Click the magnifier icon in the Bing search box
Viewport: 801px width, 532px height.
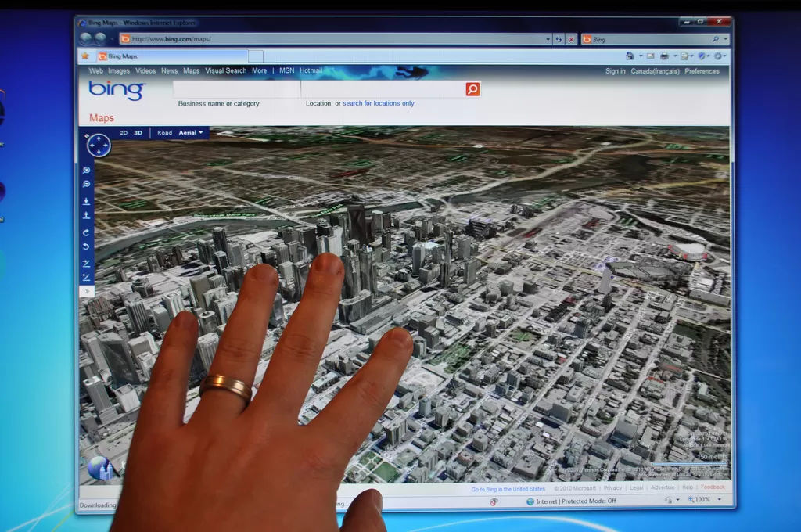[x=715, y=39]
